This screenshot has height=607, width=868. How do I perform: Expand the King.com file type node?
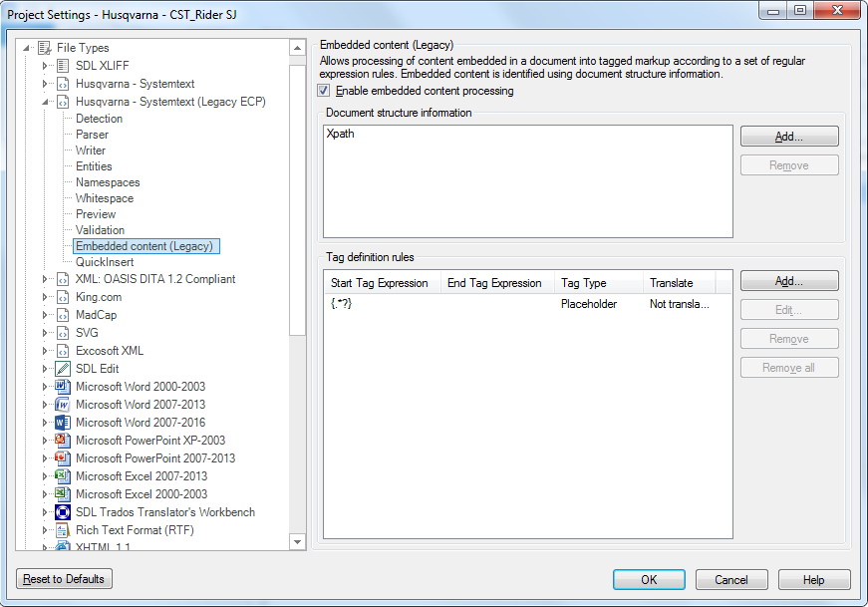(45, 297)
